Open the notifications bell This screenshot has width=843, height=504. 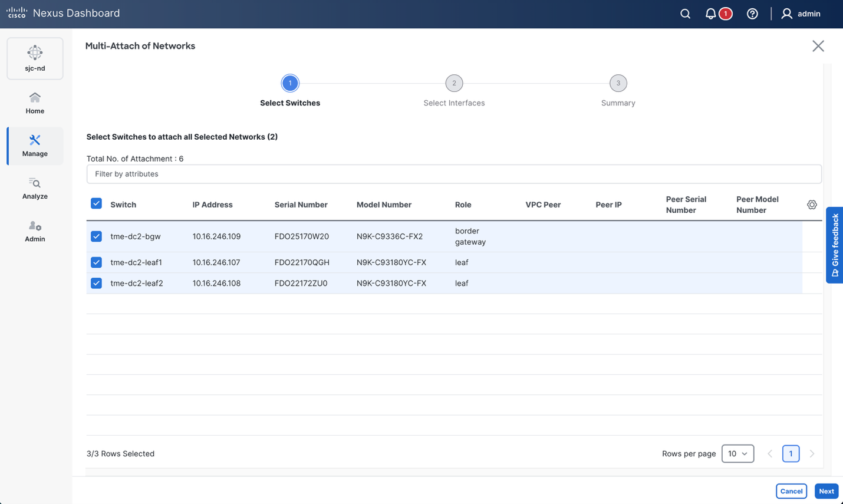pyautogui.click(x=711, y=14)
